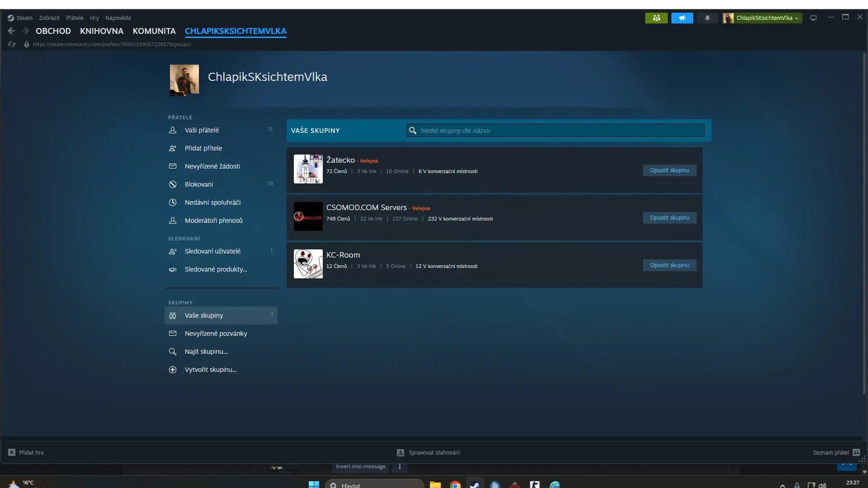The width and height of the screenshot is (868, 488).
Task: Open the Spravovat stahování downloads icon
Action: pyautogui.click(x=401, y=452)
